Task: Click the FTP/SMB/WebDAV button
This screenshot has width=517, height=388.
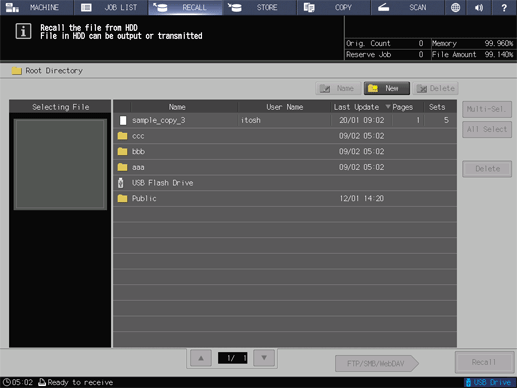Action: 377,363
